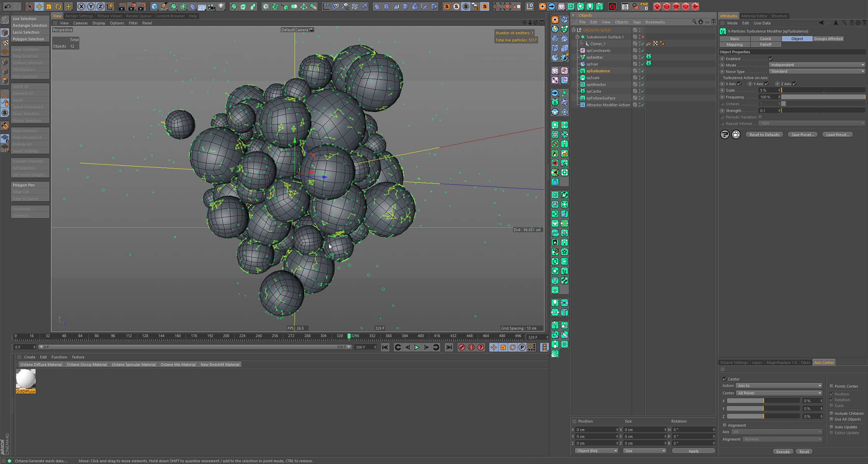Click the Light bulb icon
This screenshot has width=868, height=464.
point(221,6)
